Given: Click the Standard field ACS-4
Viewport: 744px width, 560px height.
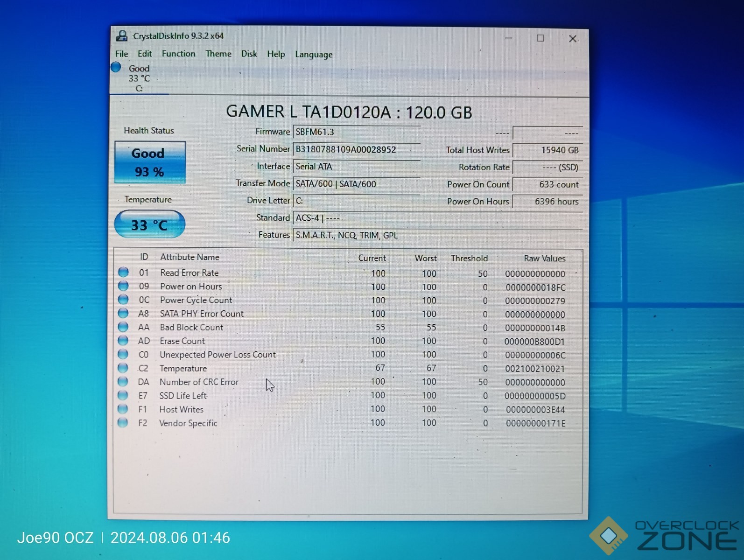Looking at the screenshot, I should (x=438, y=218).
